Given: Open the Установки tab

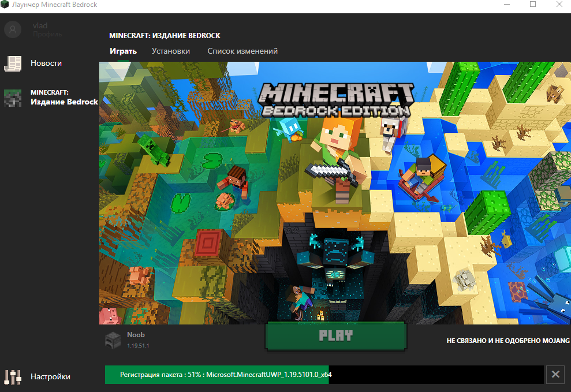Looking at the screenshot, I should [171, 51].
